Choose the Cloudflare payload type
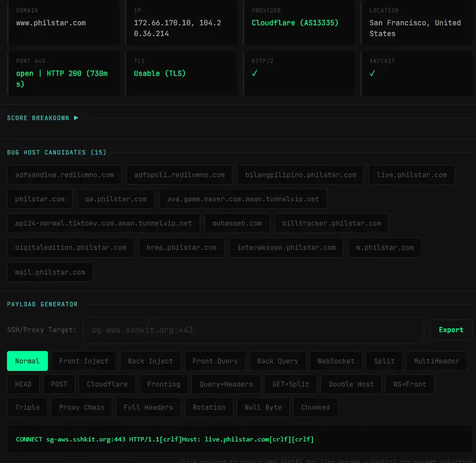Screen dimensions: 476x463 107,384
